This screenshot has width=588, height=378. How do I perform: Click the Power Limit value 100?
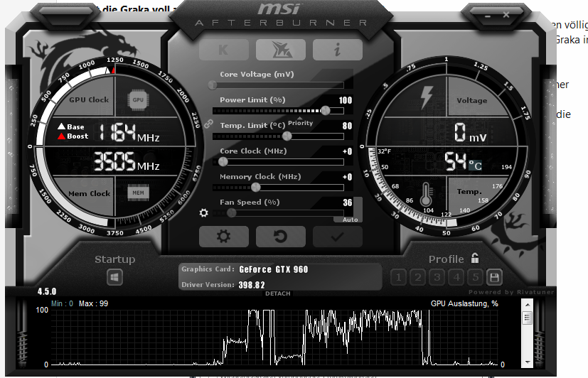[346, 100]
